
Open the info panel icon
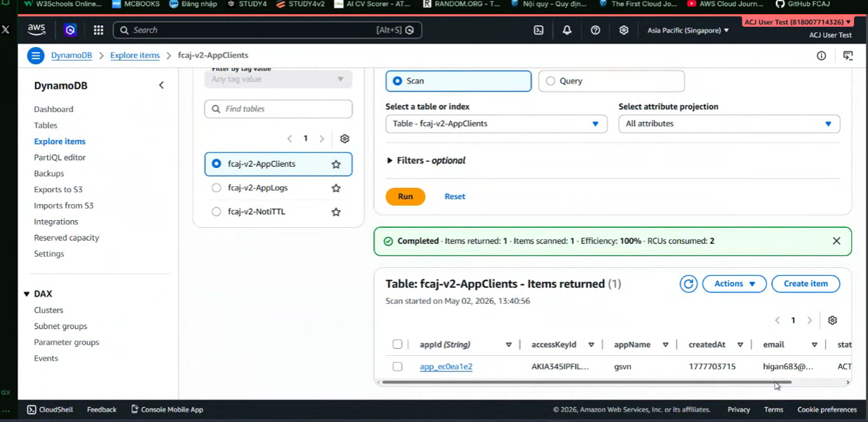point(821,56)
